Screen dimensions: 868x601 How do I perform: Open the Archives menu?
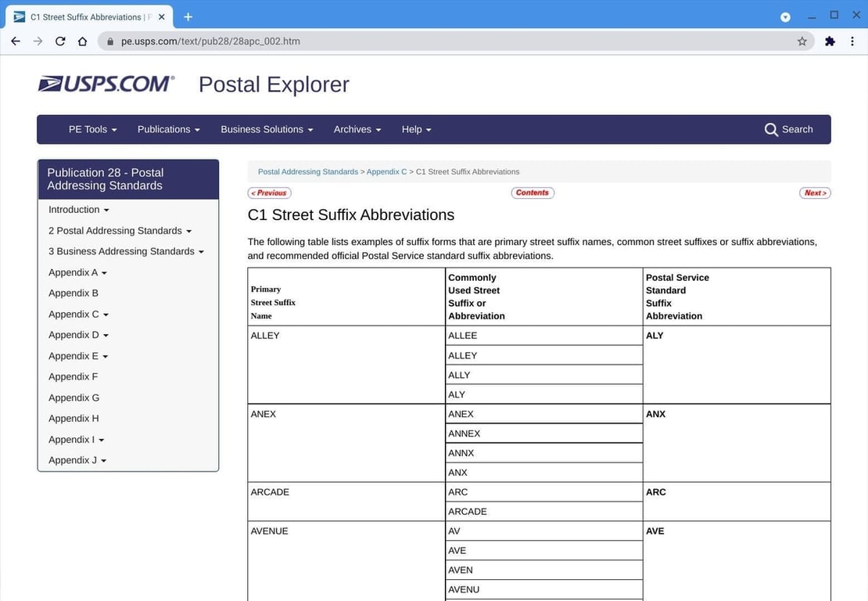[x=357, y=130]
